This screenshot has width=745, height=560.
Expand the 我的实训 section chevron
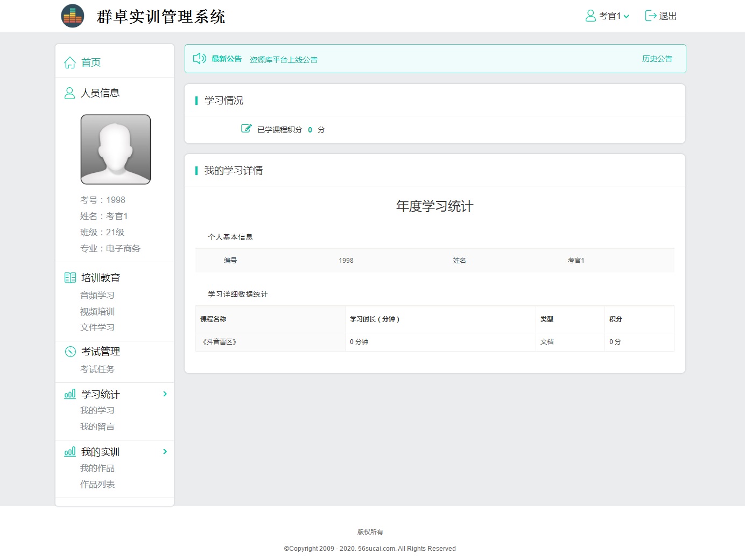point(165,452)
